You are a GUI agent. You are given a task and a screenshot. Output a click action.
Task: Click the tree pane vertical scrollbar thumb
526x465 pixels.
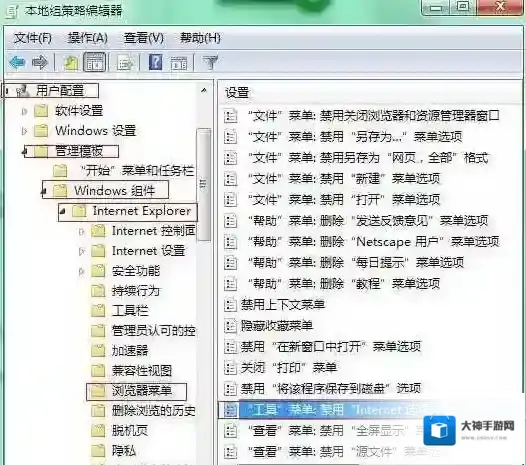pos(204,185)
